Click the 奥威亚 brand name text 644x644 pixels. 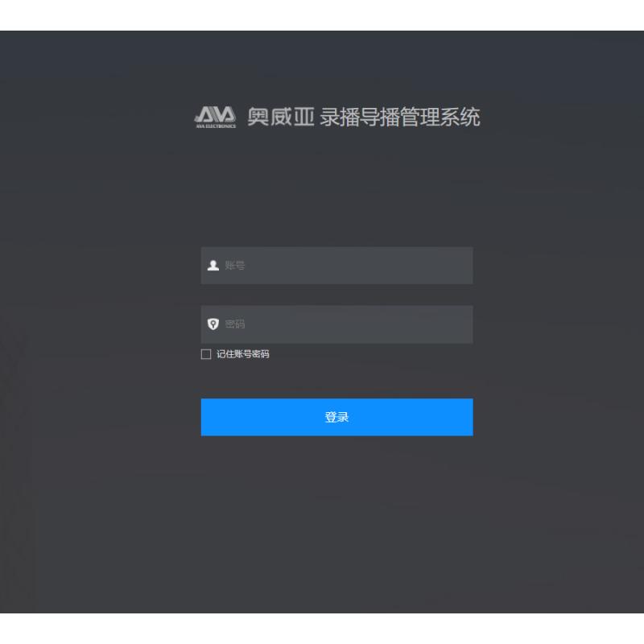coord(281,117)
